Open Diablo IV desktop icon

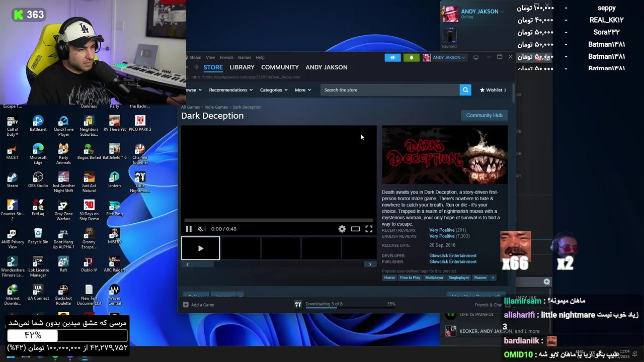(x=89, y=264)
